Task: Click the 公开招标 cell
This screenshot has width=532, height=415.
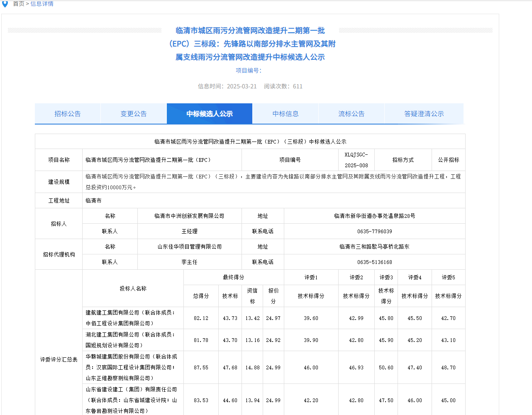Action: click(449, 160)
